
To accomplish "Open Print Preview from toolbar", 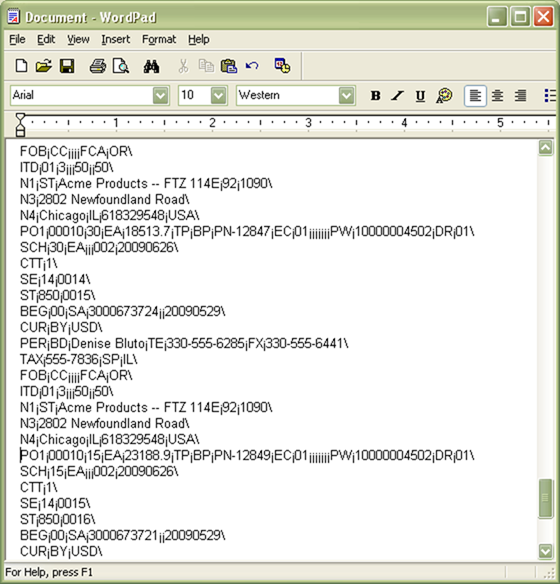I will click(x=121, y=66).
